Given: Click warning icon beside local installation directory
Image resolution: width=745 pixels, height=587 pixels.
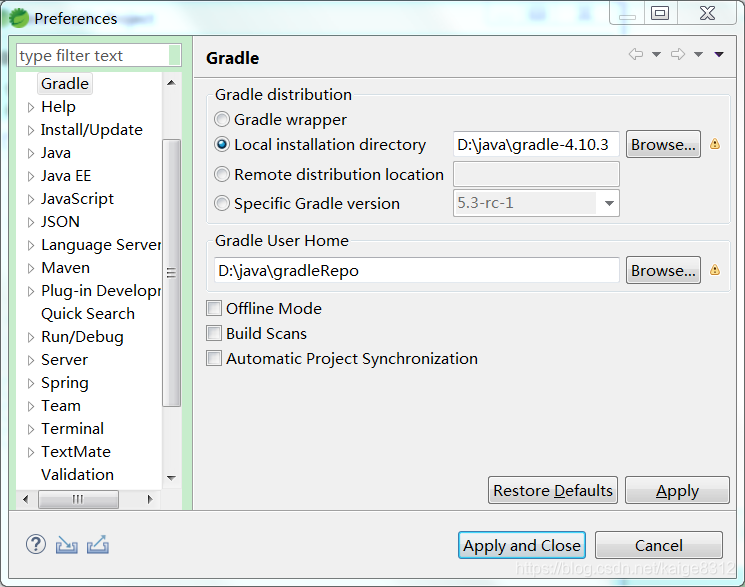Looking at the screenshot, I should (x=715, y=144).
